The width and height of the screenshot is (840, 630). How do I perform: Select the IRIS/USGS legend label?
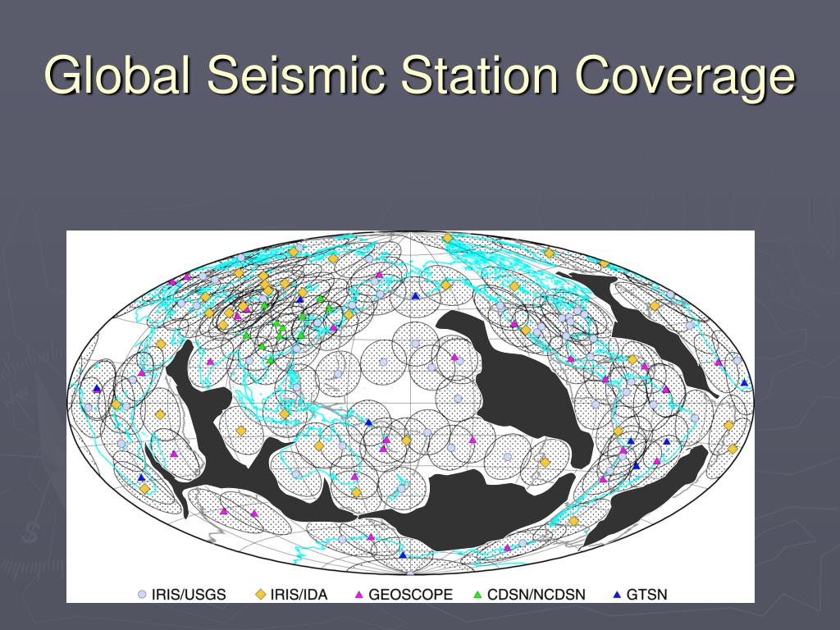pyautogui.click(x=189, y=595)
